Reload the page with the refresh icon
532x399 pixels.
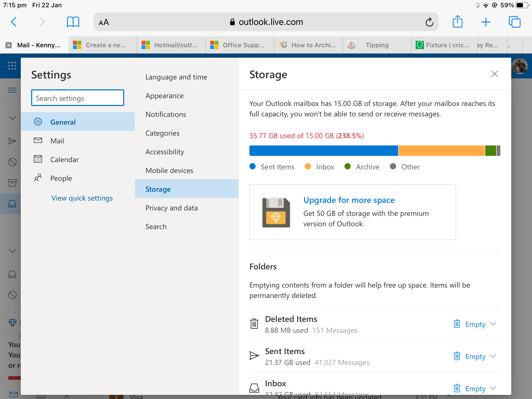[x=429, y=22]
